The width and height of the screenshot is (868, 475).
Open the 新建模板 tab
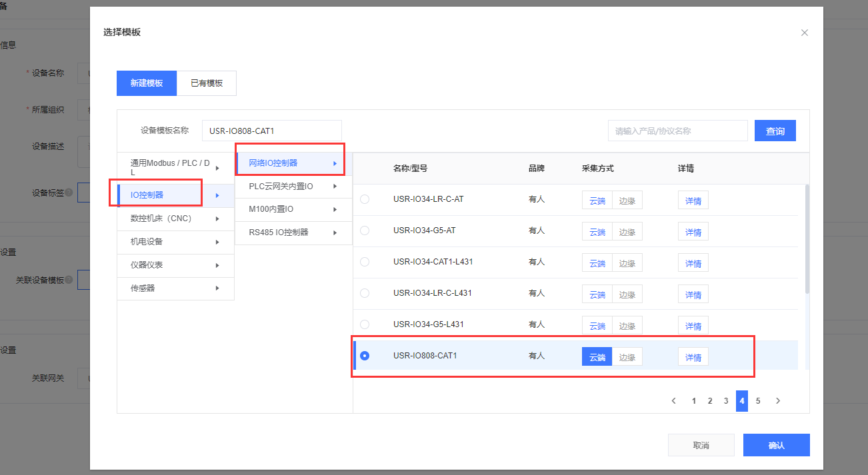coord(147,83)
